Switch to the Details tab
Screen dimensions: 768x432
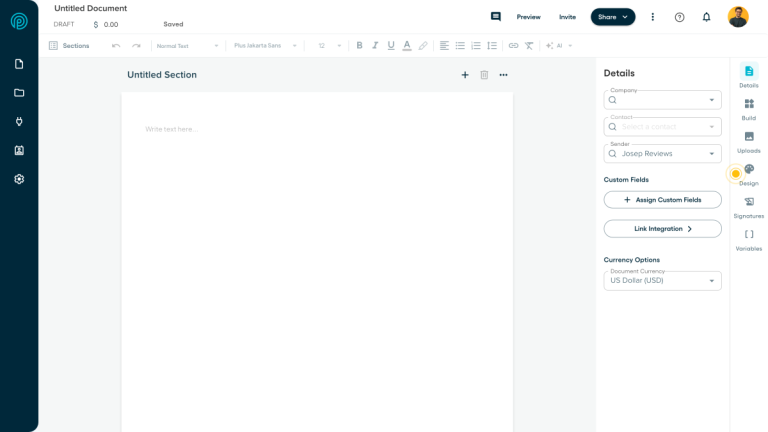point(749,76)
